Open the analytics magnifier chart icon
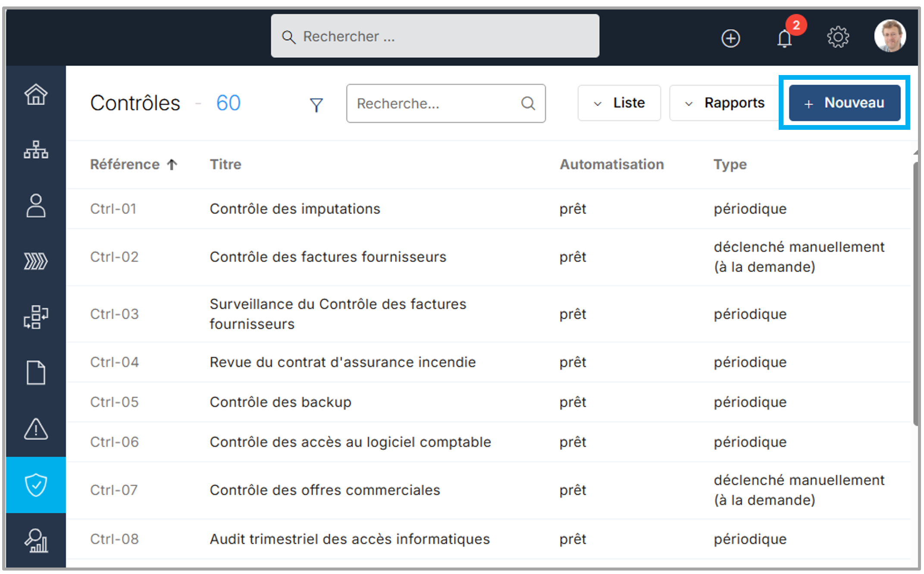 coord(36,540)
